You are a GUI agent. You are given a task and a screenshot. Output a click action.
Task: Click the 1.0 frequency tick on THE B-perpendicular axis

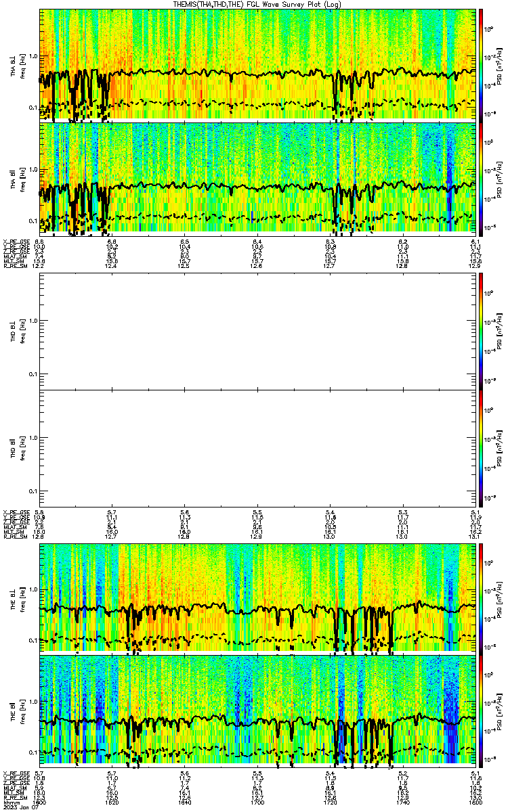coord(33,589)
